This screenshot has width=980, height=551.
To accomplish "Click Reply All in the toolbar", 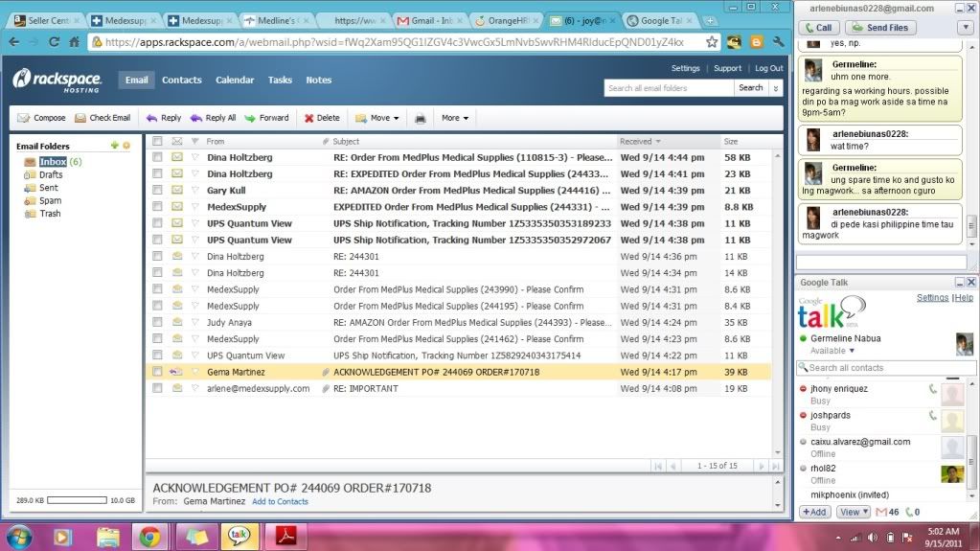I will click(x=213, y=118).
